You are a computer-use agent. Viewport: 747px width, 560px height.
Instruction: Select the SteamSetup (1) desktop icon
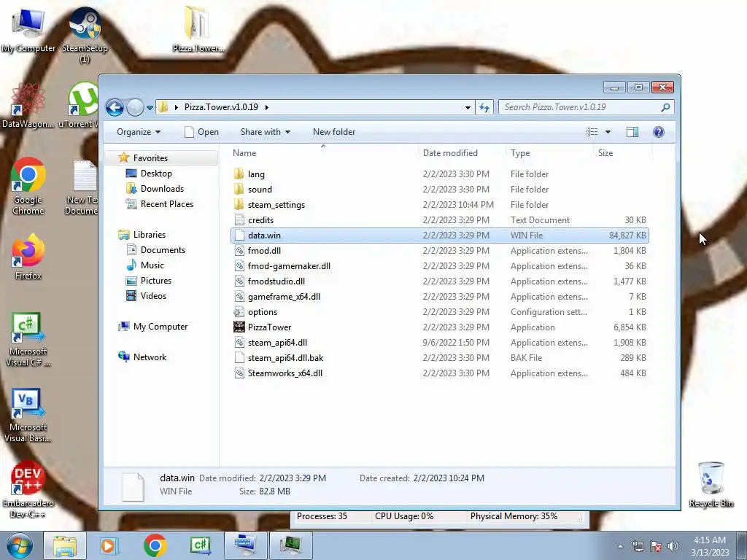(85, 36)
